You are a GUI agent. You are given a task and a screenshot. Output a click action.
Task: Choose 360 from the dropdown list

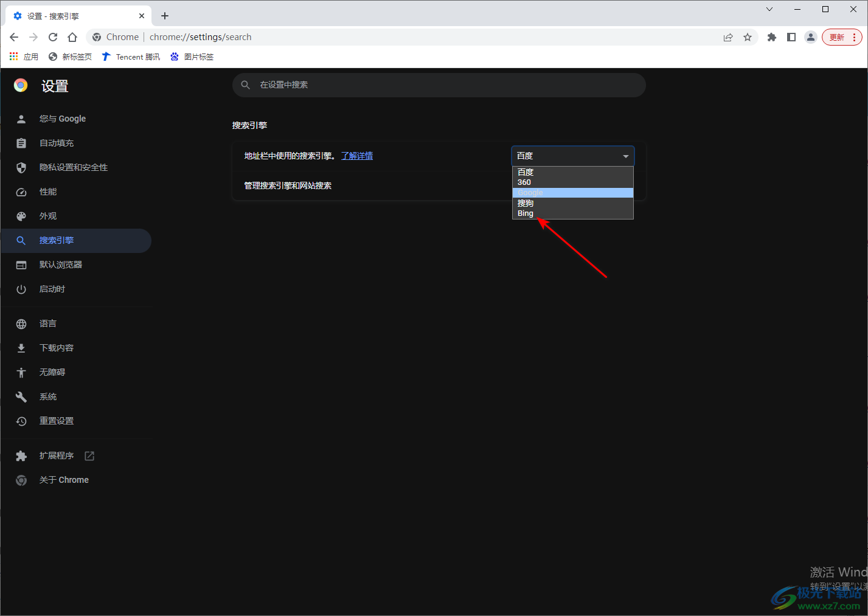click(573, 182)
